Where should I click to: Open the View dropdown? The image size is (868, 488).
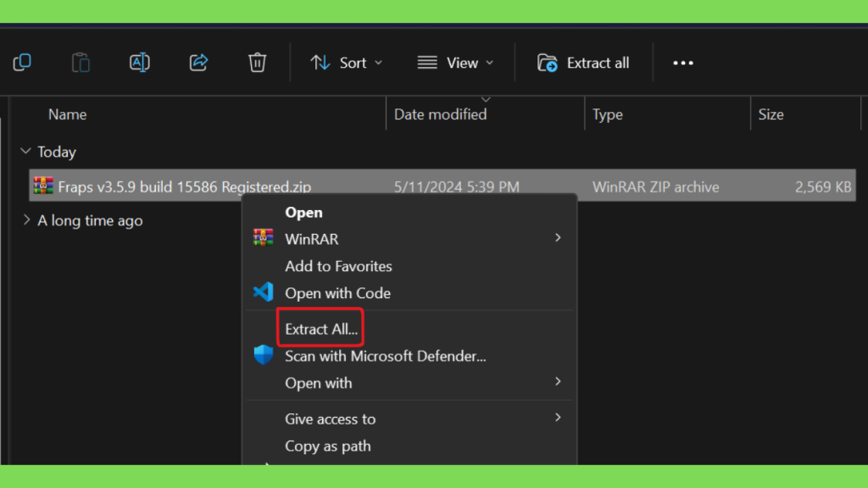coord(455,63)
